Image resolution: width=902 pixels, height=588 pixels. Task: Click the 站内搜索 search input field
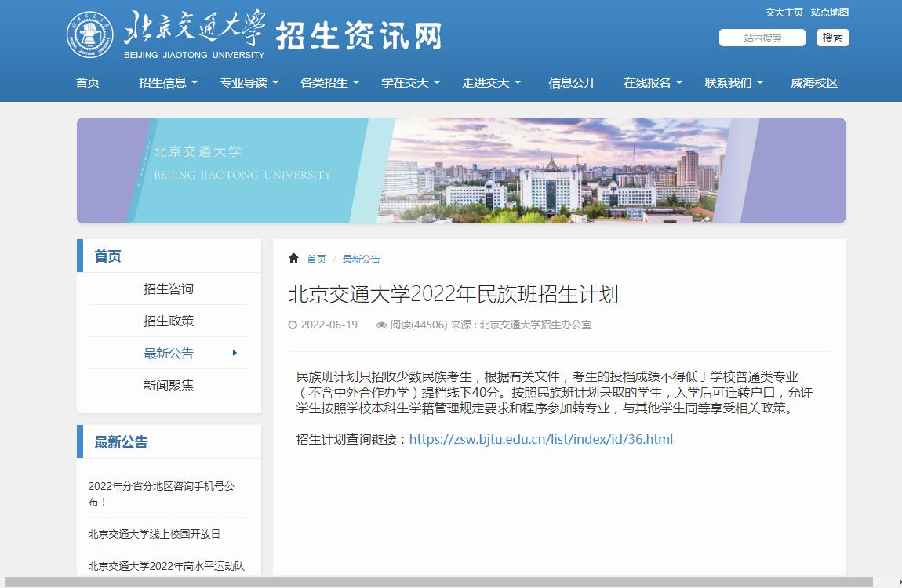click(x=762, y=38)
